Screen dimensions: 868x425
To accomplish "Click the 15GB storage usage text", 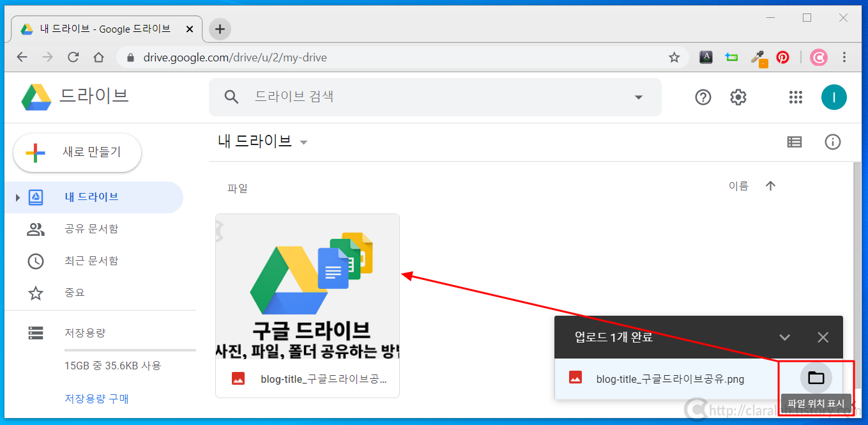I will point(112,366).
